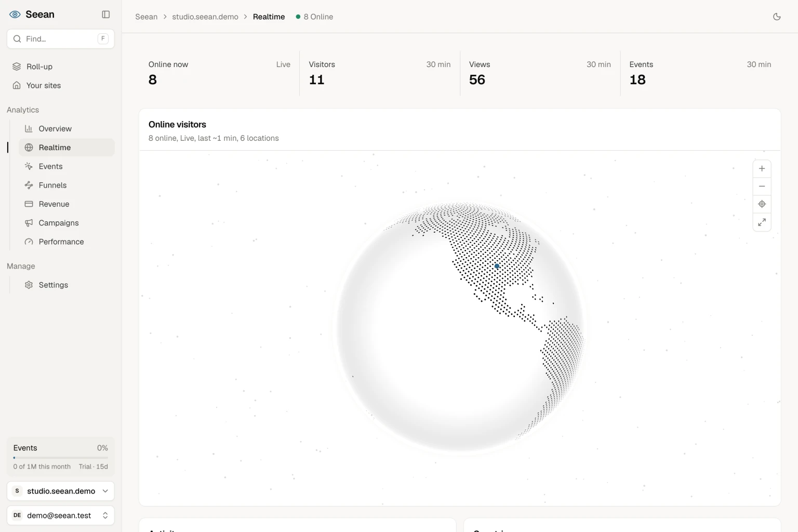
Task: Click the Online now count 8
Action: (x=153, y=79)
